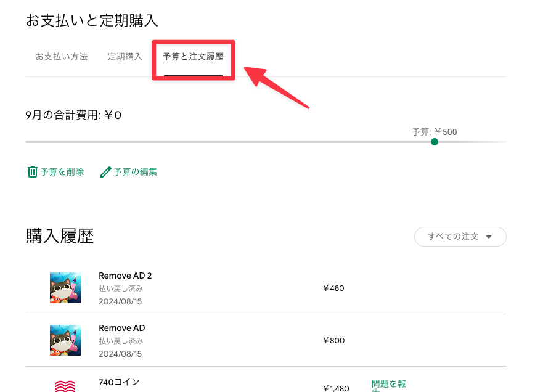Select the 740コイン order title
The image size is (535, 392).
pos(119,382)
